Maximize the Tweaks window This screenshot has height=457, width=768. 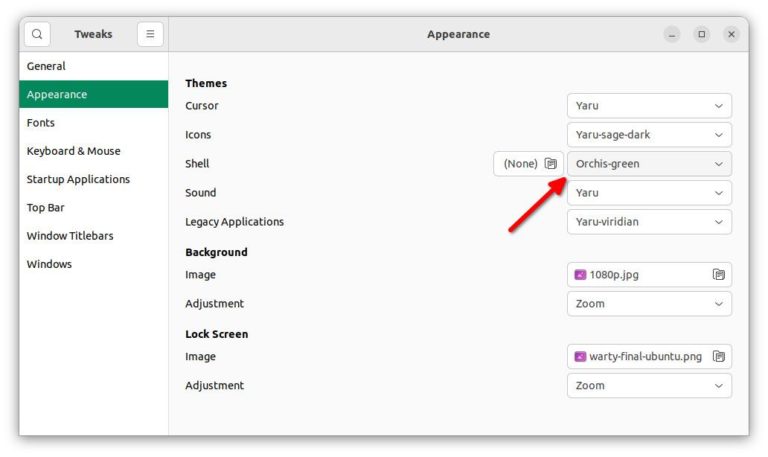[701, 34]
